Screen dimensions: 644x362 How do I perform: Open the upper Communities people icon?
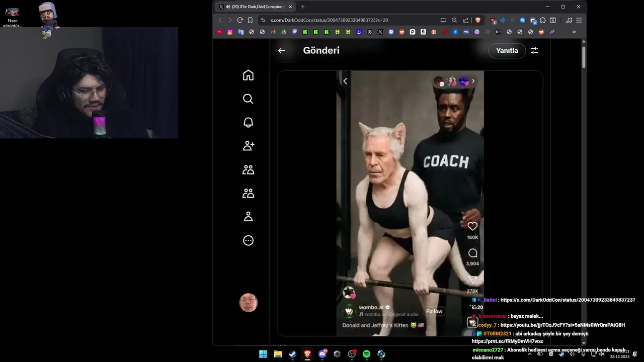[248, 169]
